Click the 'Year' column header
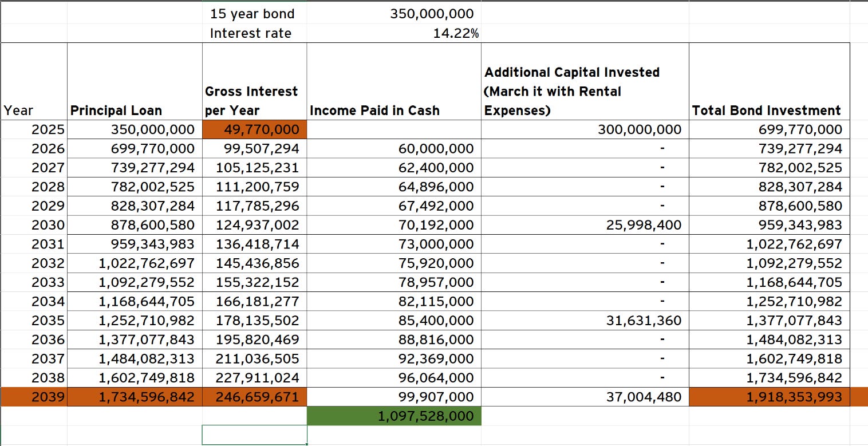Image resolution: width=868 pixels, height=446 pixels. coord(34,81)
